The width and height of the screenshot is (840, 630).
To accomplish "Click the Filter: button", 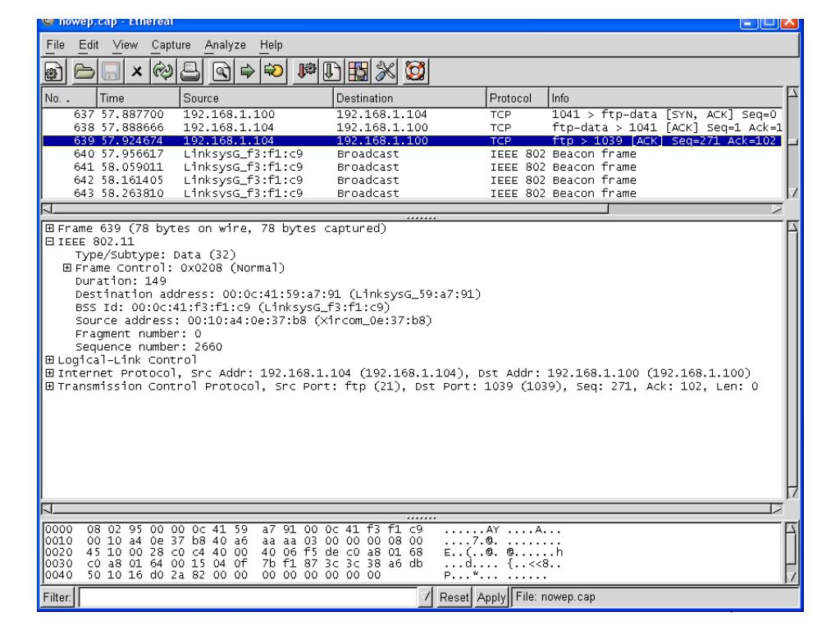I will (x=57, y=597).
